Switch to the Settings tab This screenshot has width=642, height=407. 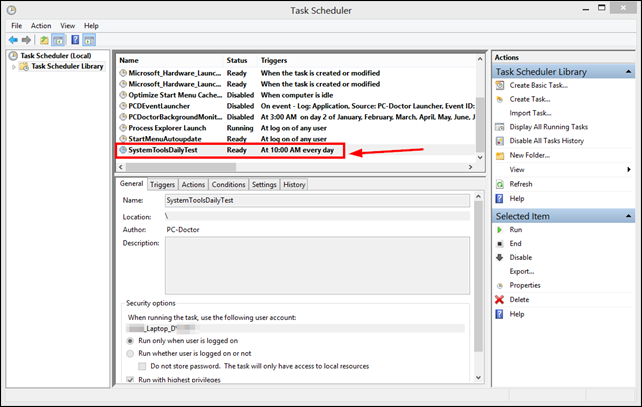(264, 185)
